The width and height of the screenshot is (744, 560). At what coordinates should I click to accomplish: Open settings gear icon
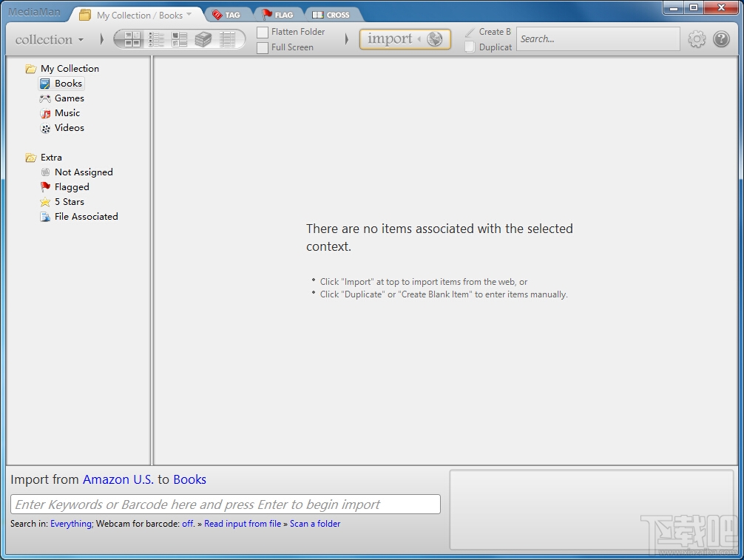(x=697, y=39)
